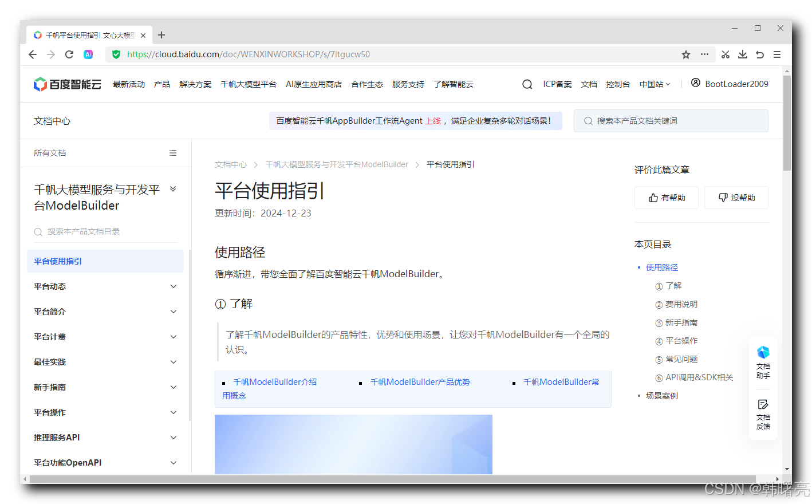Close the 千帆平台使用指引 tab
Viewport: 812px width, 504px height.
[x=143, y=36]
